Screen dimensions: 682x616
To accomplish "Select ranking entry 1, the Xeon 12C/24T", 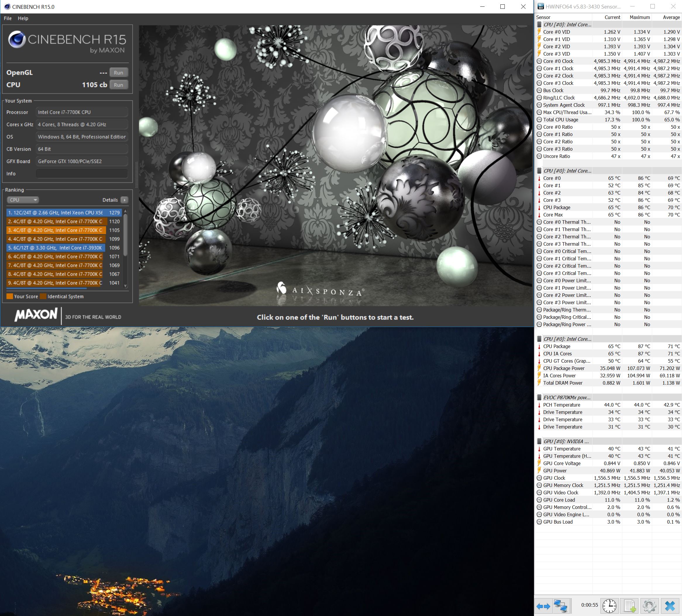I will point(64,212).
